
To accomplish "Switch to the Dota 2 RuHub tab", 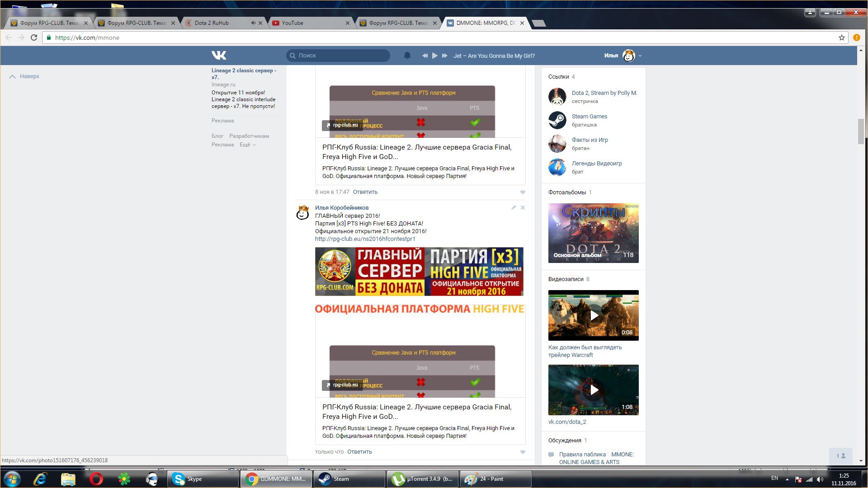I will [x=212, y=23].
